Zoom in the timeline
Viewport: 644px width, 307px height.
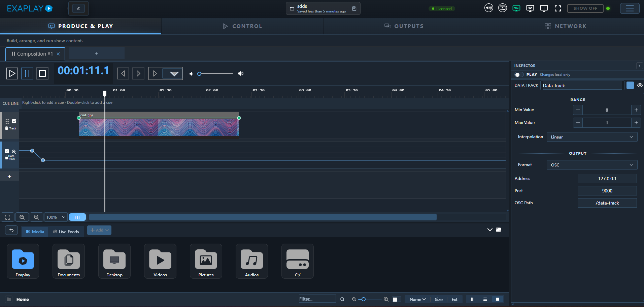tap(36, 217)
